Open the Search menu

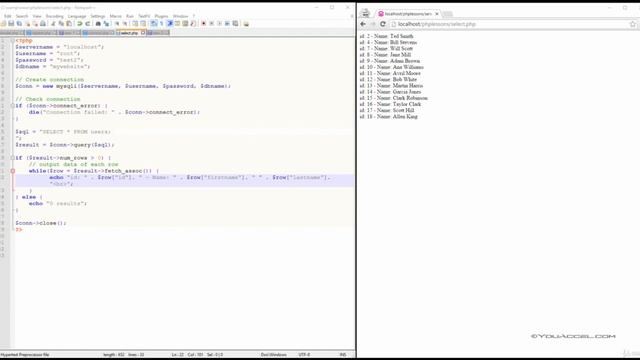[x=22, y=16]
